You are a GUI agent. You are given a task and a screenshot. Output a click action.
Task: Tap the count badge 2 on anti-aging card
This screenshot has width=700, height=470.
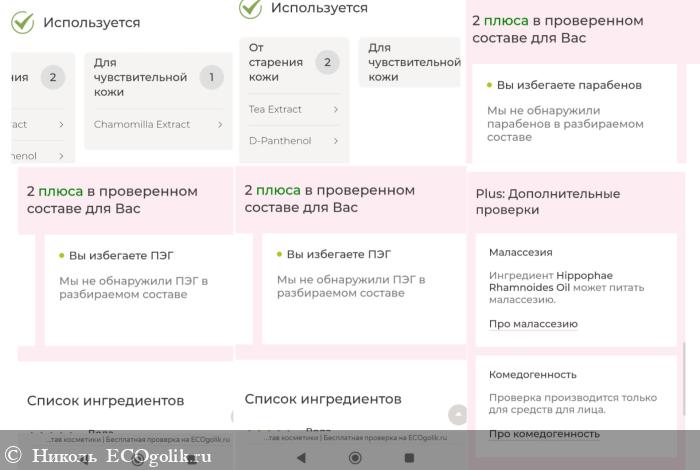326,62
